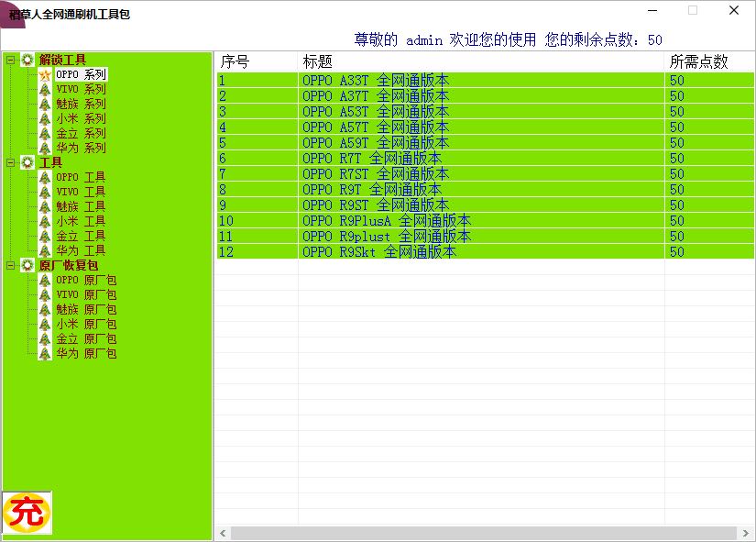Click the tree icon beside OPPO 工具
Image resolution: width=756 pixels, height=542 pixels.
[x=45, y=178]
